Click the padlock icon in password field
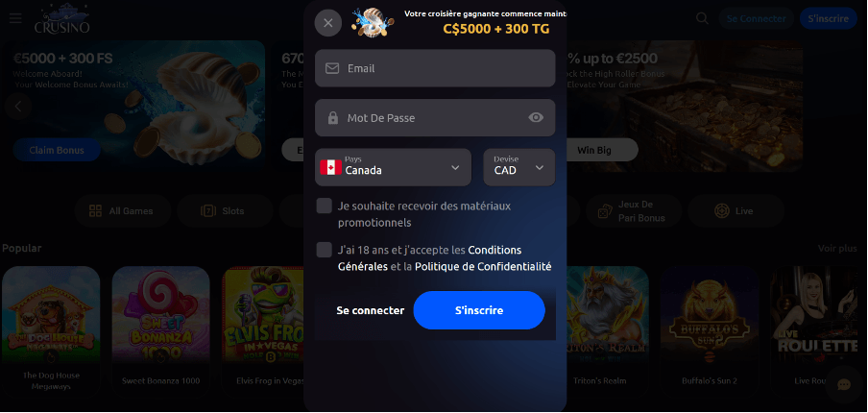The height and width of the screenshot is (413, 868). [x=332, y=118]
